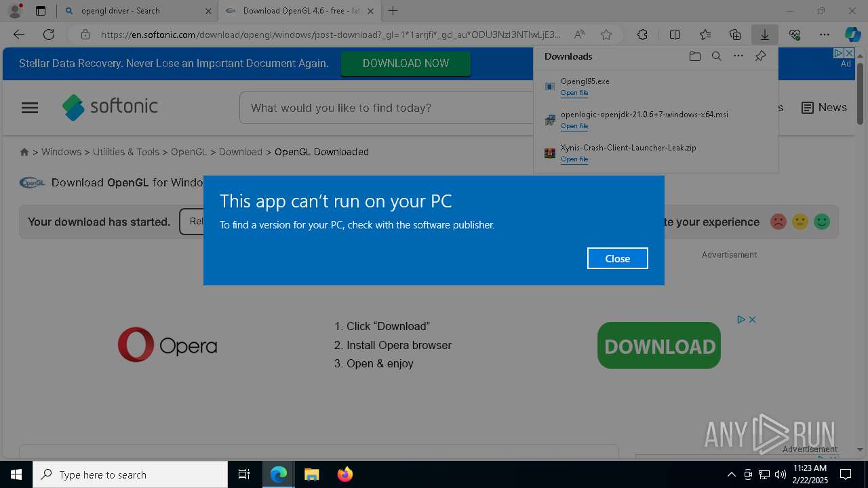
Task: Open Task View on the taskbar
Action: (x=244, y=474)
